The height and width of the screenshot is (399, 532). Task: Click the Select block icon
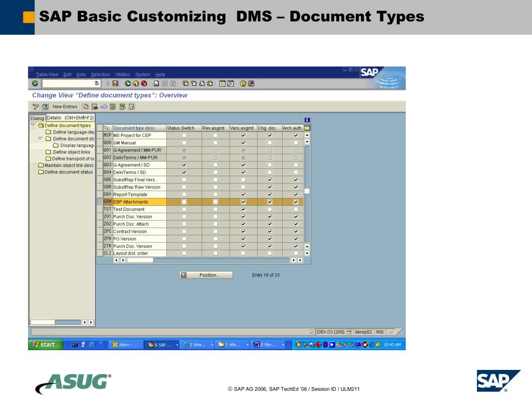click(123, 107)
